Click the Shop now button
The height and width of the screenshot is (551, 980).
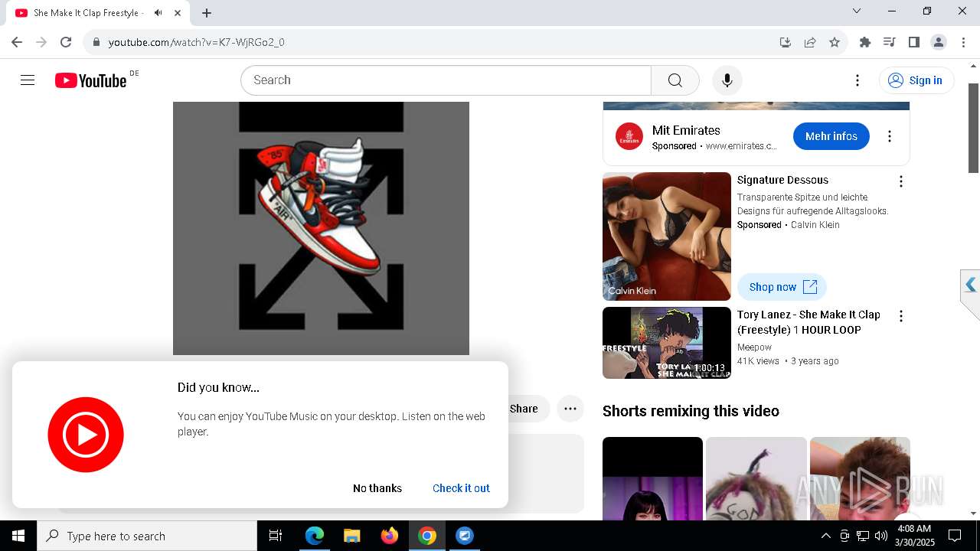tap(782, 287)
